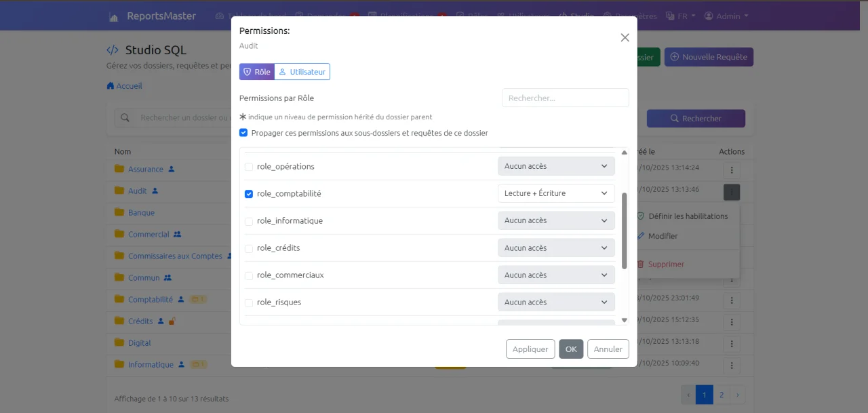Click the user icon beside Assurance
868x413 pixels.
[172, 169]
